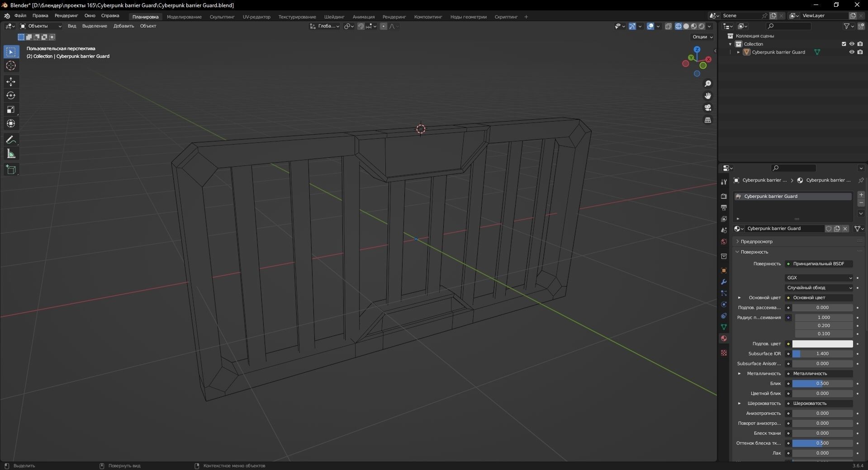Remove the selected material slot
868x470 pixels.
click(861, 203)
